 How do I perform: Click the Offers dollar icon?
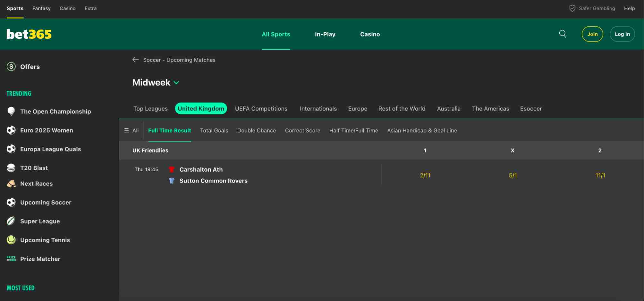point(11,67)
